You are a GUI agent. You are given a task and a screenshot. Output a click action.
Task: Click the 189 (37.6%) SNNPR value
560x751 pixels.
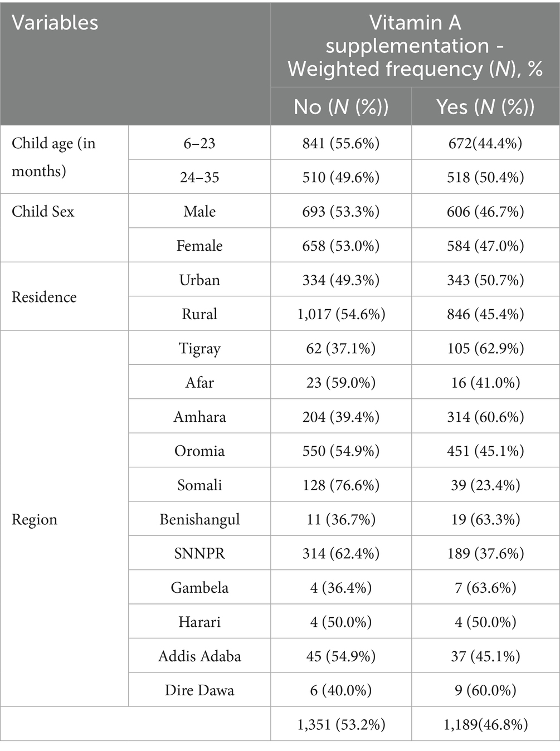coord(485,553)
